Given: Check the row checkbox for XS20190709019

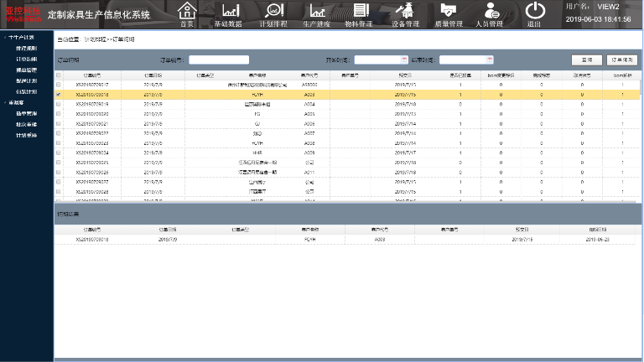Looking at the screenshot, I should (59, 104).
